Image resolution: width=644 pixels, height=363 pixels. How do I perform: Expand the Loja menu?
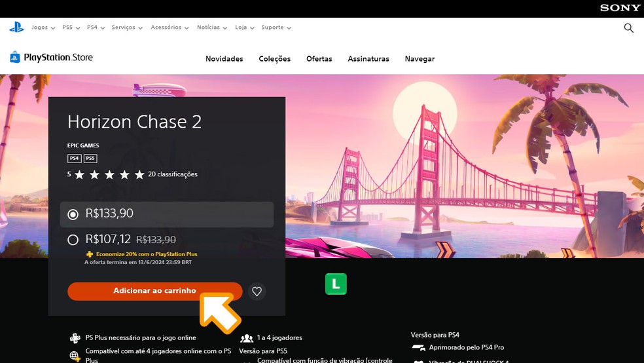(x=244, y=28)
